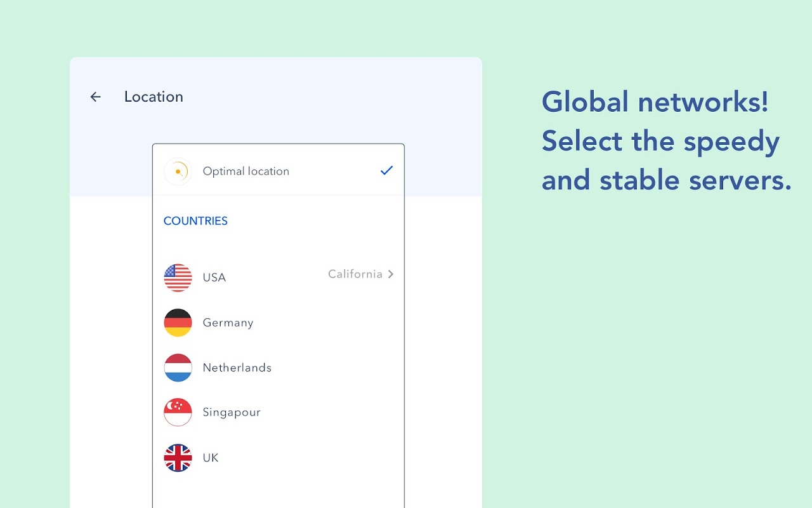Viewport: 812px width, 508px height.
Task: Click the Location page title
Action: [x=154, y=97]
